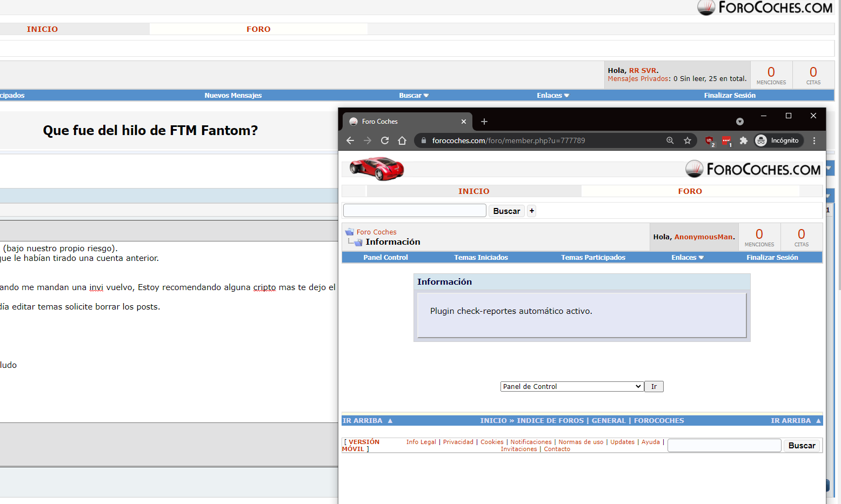
Task: Expand search options with the plus button
Action: [x=532, y=211]
